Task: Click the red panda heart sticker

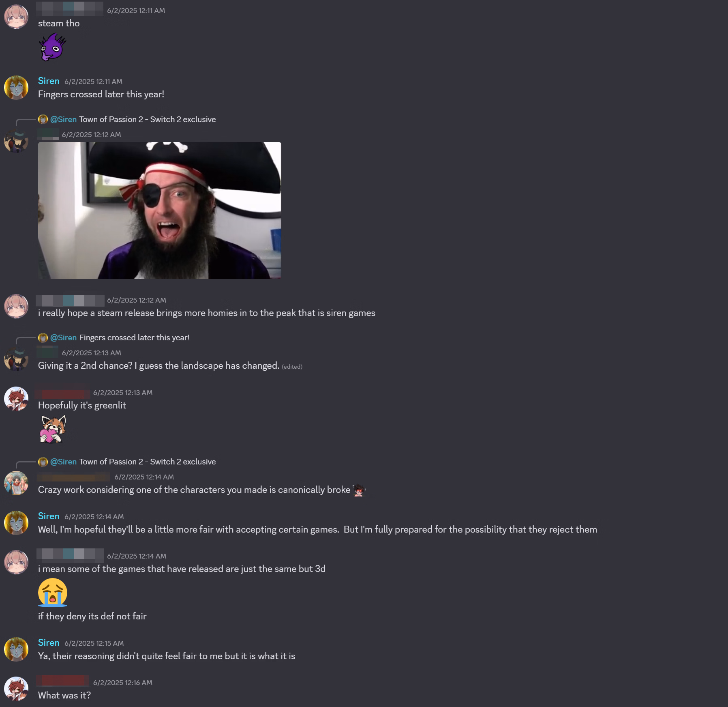Action: point(53,429)
